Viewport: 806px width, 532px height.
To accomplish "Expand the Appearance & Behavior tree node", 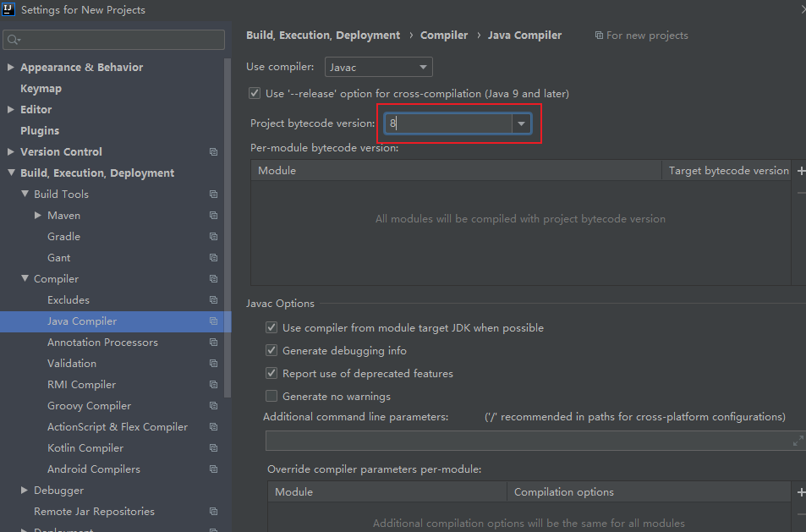I will pos(11,68).
